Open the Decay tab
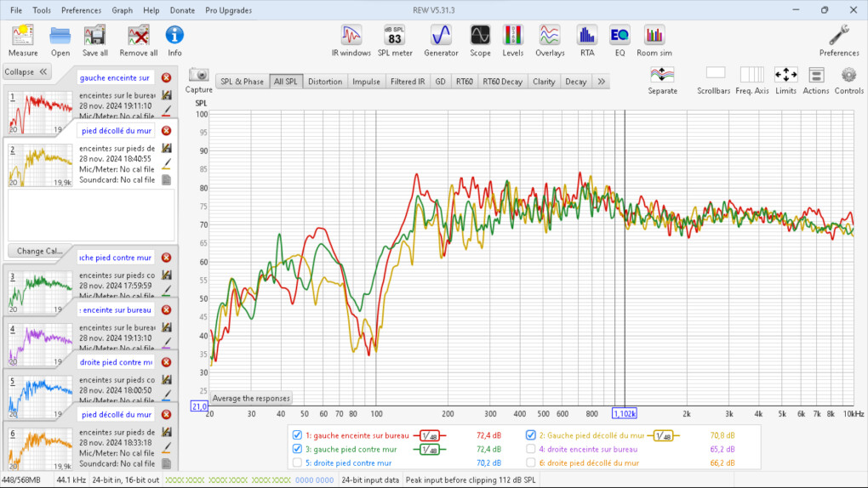This screenshot has height=488, width=868. pyautogui.click(x=576, y=82)
